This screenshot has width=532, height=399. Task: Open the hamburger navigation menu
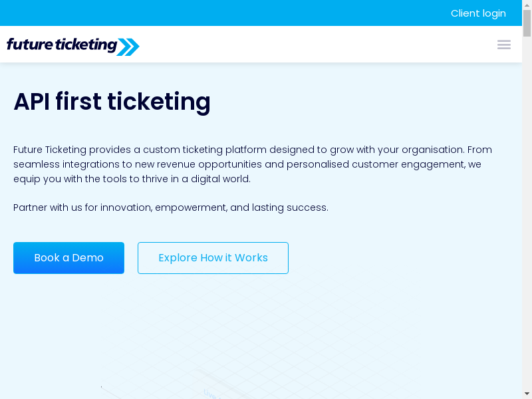coord(503,45)
